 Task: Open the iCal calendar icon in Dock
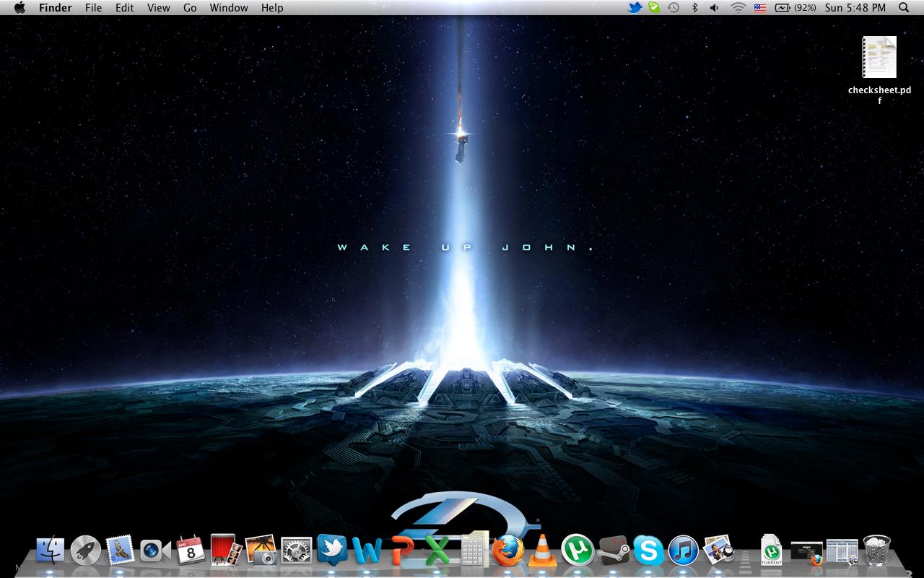191,551
